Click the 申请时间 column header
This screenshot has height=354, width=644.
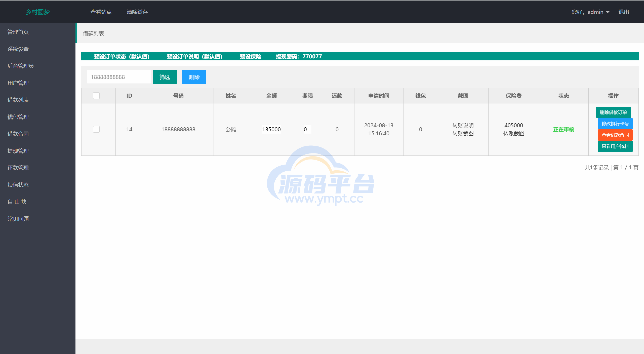coord(379,96)
